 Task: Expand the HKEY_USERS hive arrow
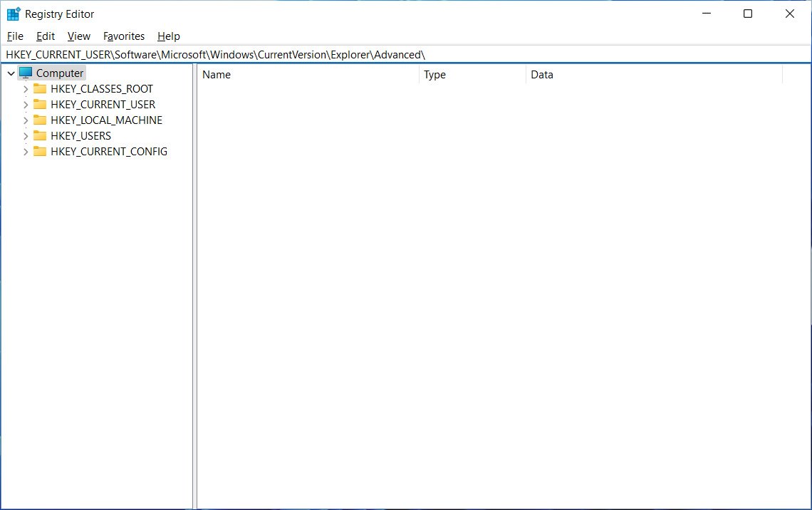[x=26, y=136]
